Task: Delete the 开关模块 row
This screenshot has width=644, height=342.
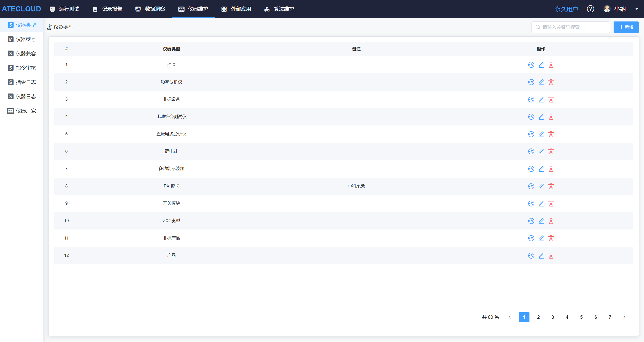Action: [551, 204]
